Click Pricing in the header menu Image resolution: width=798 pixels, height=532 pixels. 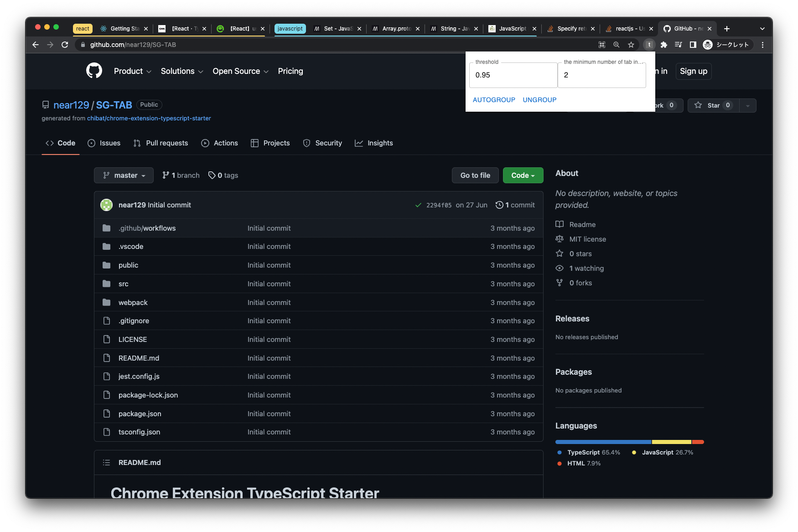tap(290, 71)
